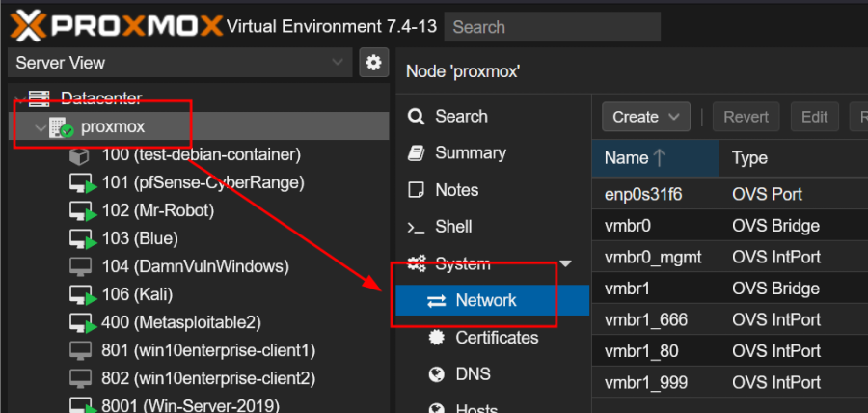Click the Shell terminal prompt icon
Image resolution: width=868 pixels, height=413 pixels.
pos(417,227)
